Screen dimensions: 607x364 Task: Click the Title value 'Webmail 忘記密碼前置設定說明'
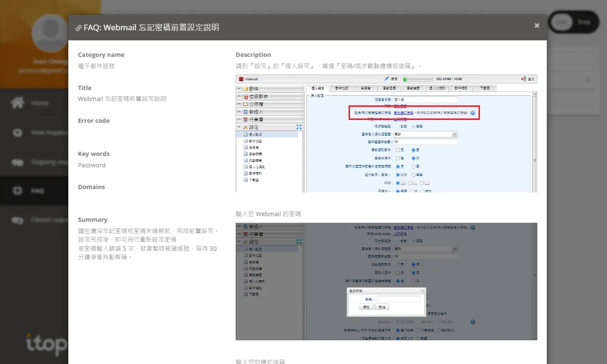pos(122,99)
